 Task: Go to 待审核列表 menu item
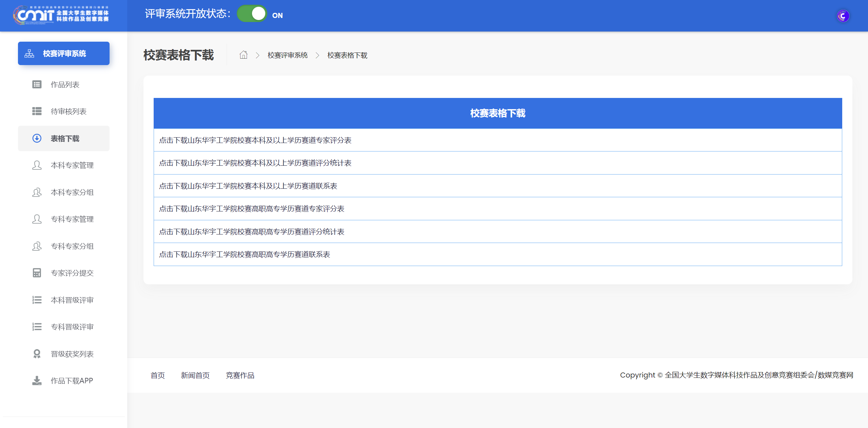pos(64,111)
